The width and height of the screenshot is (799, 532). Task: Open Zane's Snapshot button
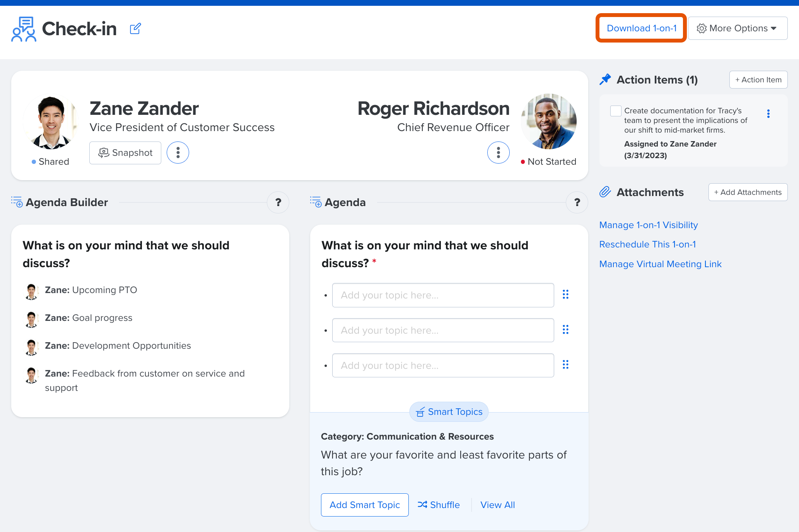click(125, 153)
